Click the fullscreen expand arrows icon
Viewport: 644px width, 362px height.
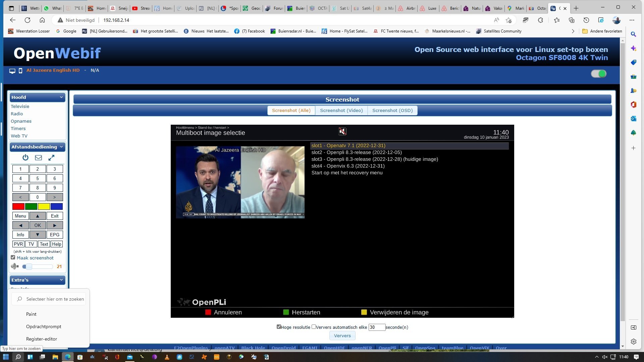(51, 158)
